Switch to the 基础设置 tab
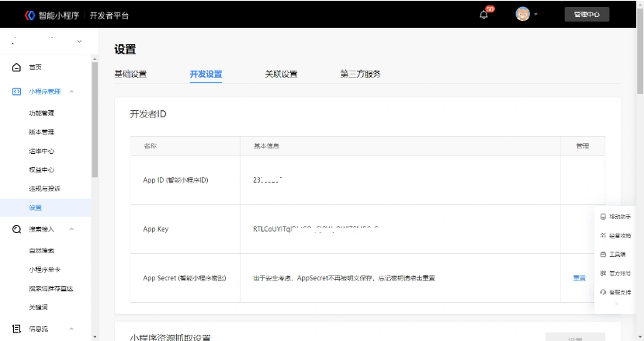The image size is (644, 341). 130,74
